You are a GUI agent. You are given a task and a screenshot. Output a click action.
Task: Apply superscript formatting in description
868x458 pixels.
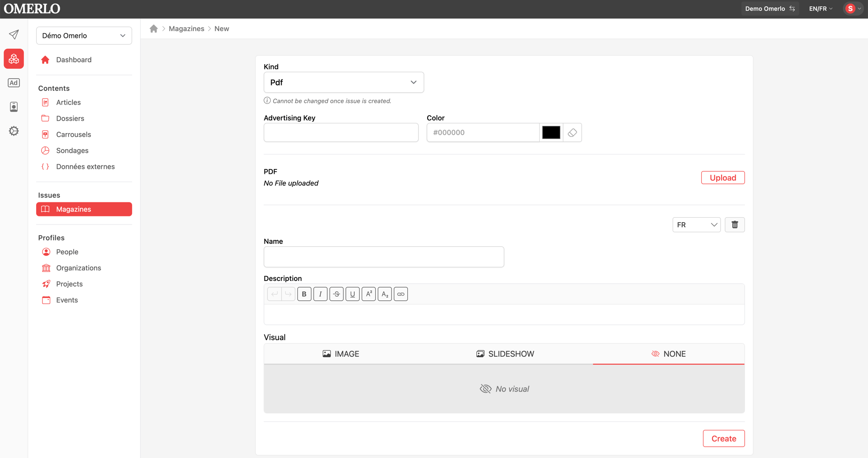point(368,294)
